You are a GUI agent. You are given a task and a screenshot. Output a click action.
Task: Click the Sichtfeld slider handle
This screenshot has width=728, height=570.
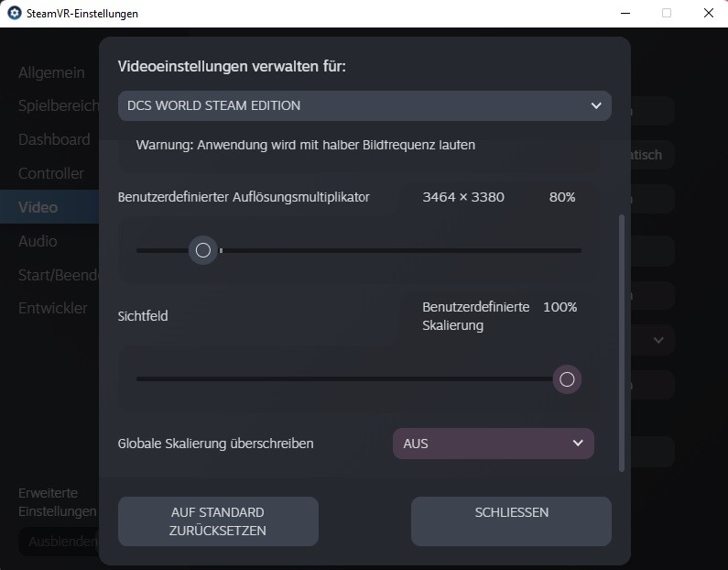567,379
